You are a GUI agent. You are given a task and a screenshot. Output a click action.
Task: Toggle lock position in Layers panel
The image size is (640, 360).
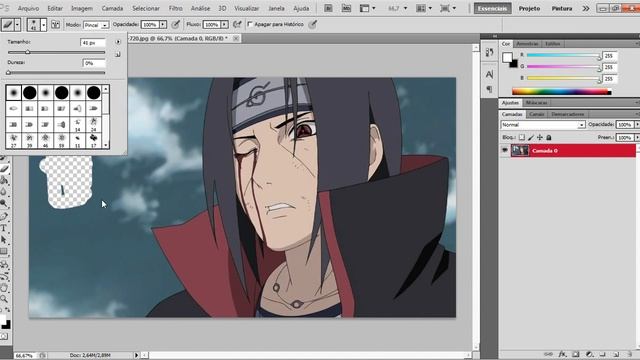pos(540,138)
